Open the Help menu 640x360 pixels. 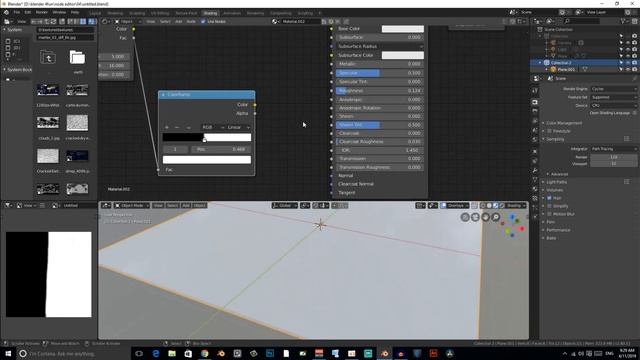coord(75,13)
